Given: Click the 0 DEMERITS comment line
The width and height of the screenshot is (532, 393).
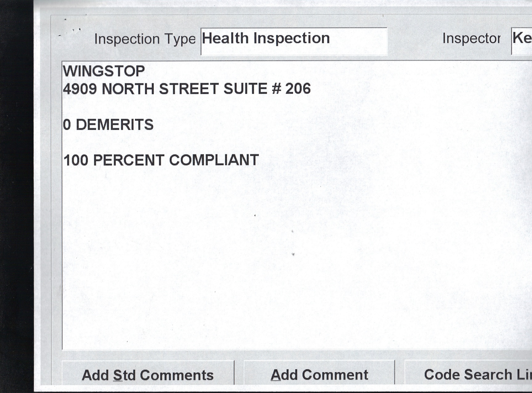Looking at the screenshot, I should pyautogui.click(x=108, y=125).
